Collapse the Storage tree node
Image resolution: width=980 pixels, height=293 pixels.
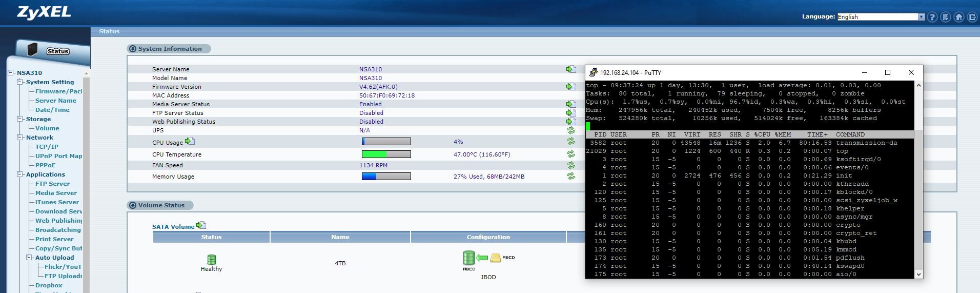(x=20, y=119)
